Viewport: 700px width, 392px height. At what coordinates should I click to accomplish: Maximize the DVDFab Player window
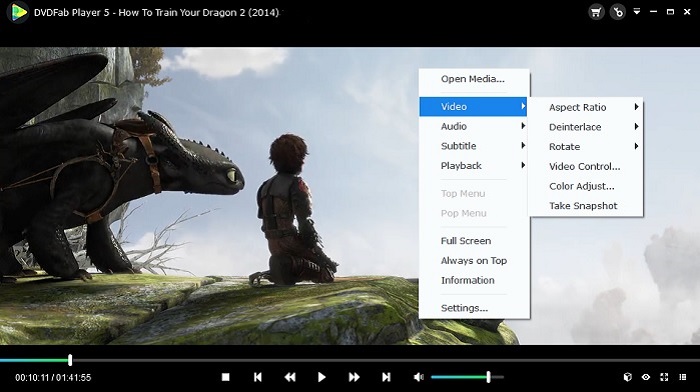point(670,12)
